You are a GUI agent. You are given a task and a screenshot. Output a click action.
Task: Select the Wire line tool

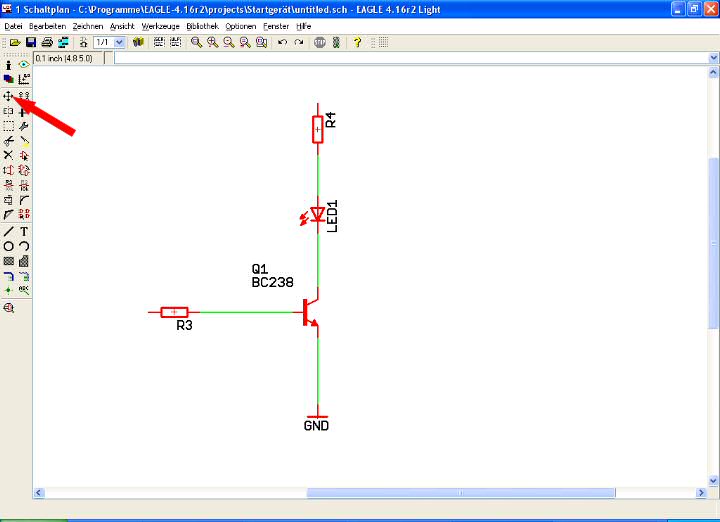(8, 231)
